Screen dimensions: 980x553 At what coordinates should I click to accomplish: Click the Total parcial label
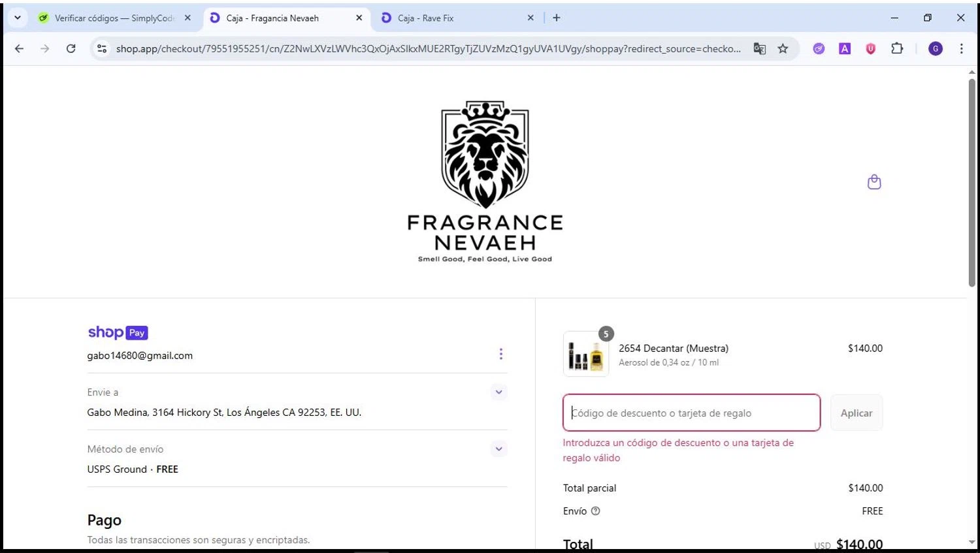click(589, 488)
